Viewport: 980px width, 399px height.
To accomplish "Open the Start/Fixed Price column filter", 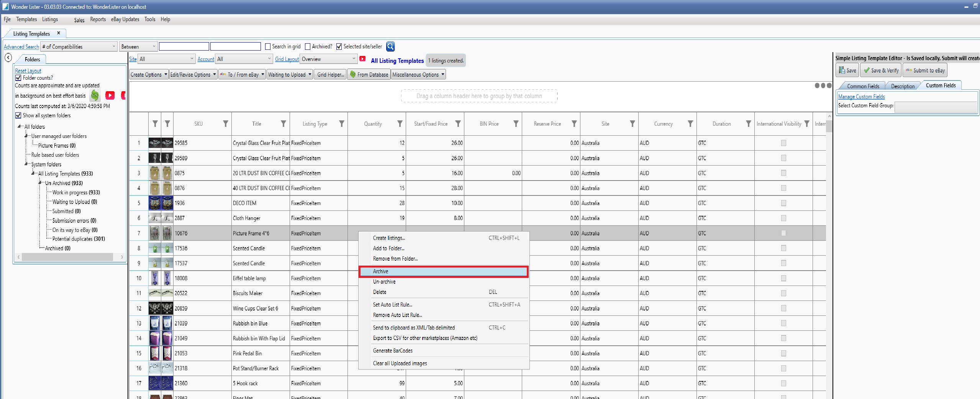I will (x=458, y=123).
